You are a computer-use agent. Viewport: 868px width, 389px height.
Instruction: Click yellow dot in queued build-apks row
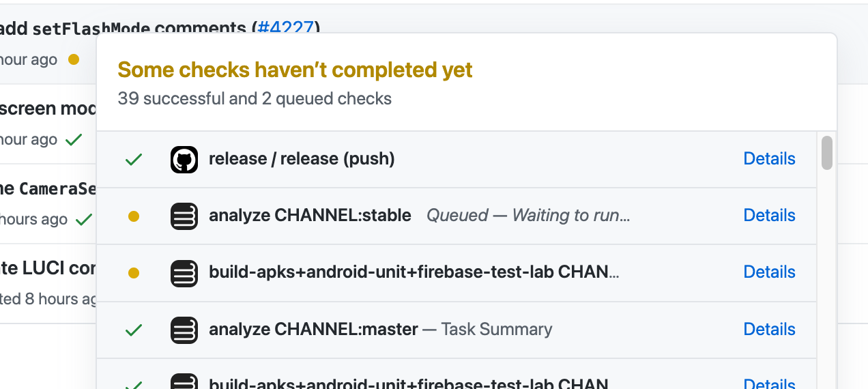tap(134, 273)
